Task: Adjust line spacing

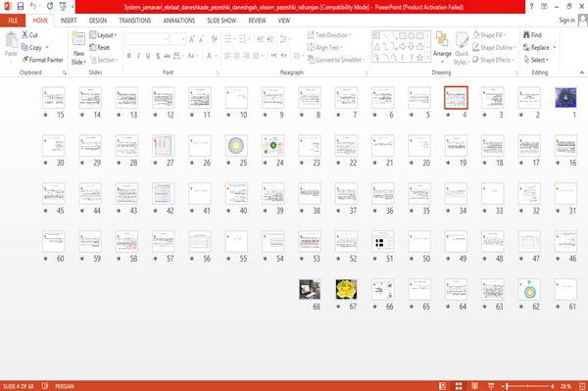Action: [x=284, y=39]
